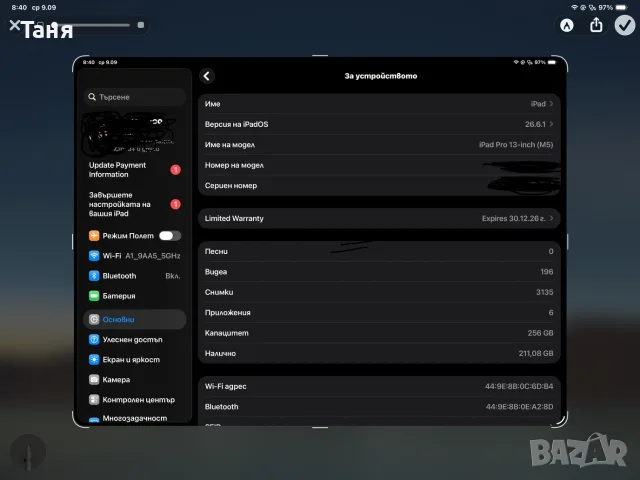Expand Версия на iPadOS 26.6.1 chevron
This screenshot has height=480, width=640.
[x=551, y=124]
